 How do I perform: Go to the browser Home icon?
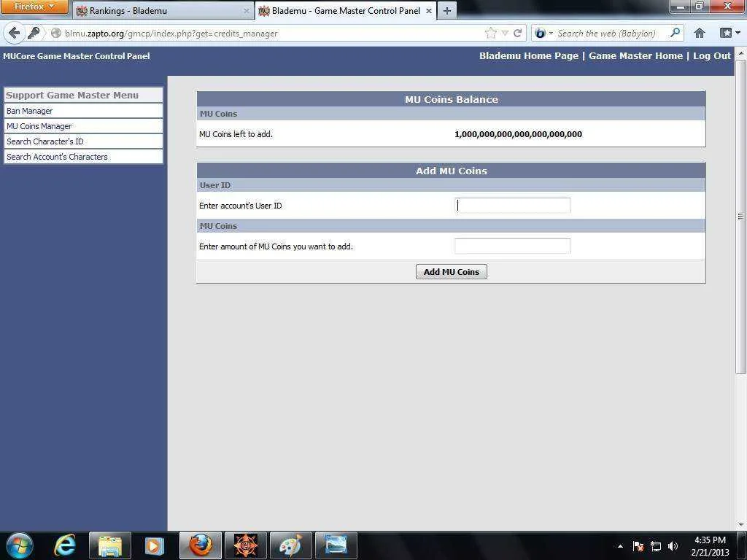pos(699,33)
